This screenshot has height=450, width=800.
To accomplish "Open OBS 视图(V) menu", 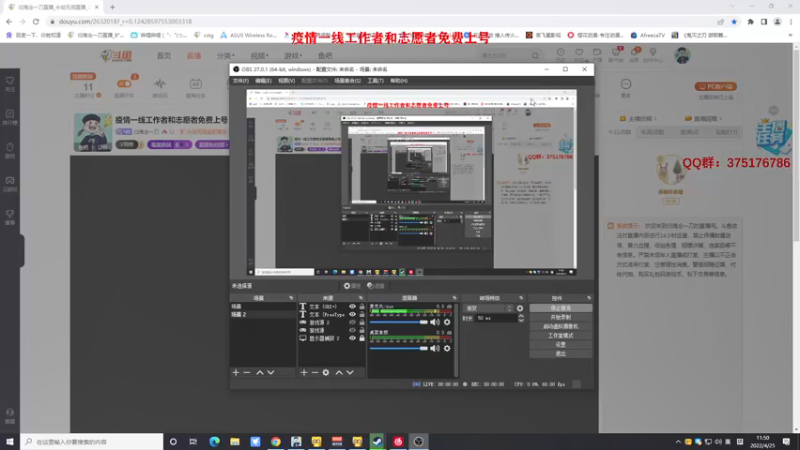I will [286, 81].
